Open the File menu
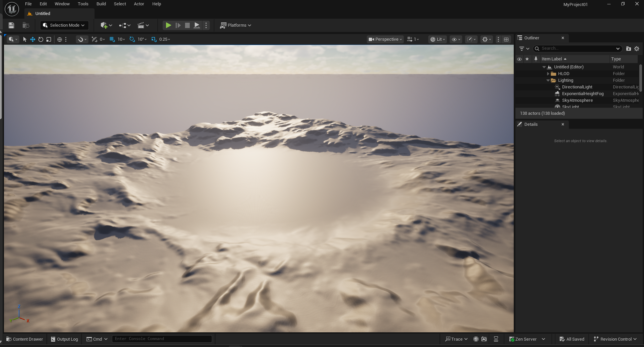The image size is (644, 347). tap(28, 4)
